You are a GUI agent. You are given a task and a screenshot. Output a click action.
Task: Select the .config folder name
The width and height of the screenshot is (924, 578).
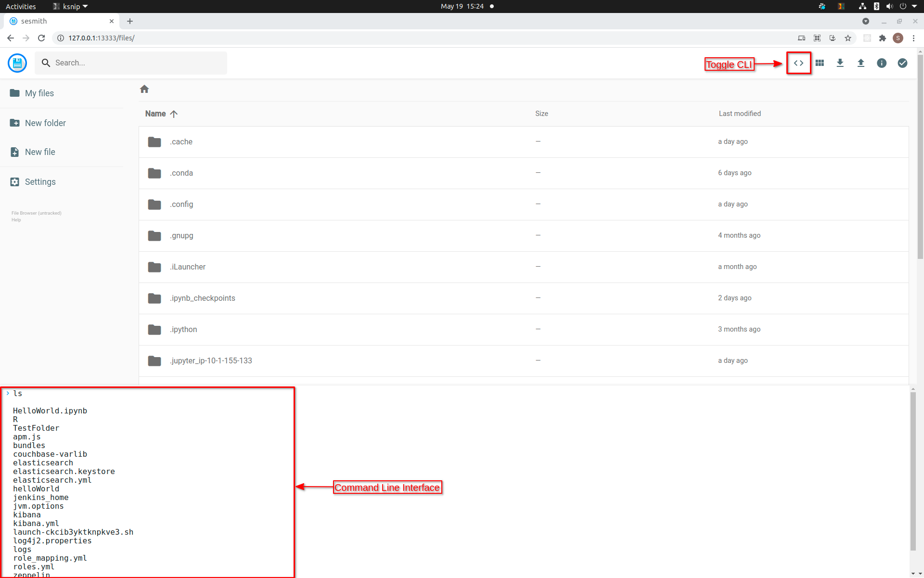181,205
